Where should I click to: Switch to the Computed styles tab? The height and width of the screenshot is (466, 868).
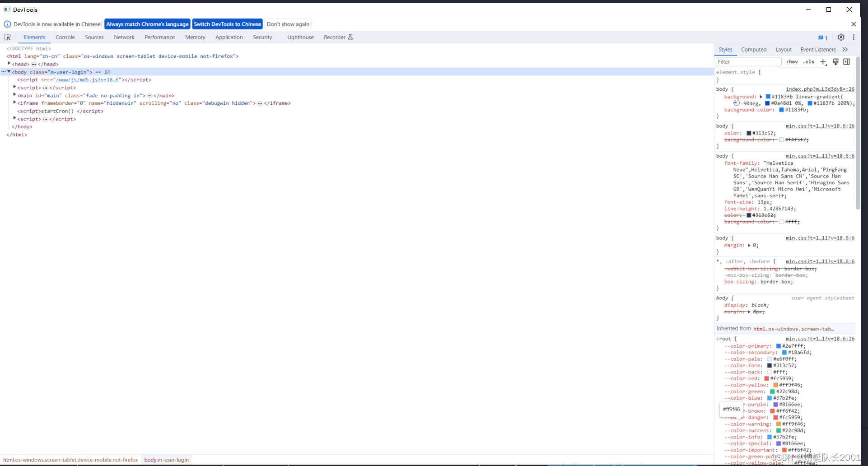(x=754, y=50)
